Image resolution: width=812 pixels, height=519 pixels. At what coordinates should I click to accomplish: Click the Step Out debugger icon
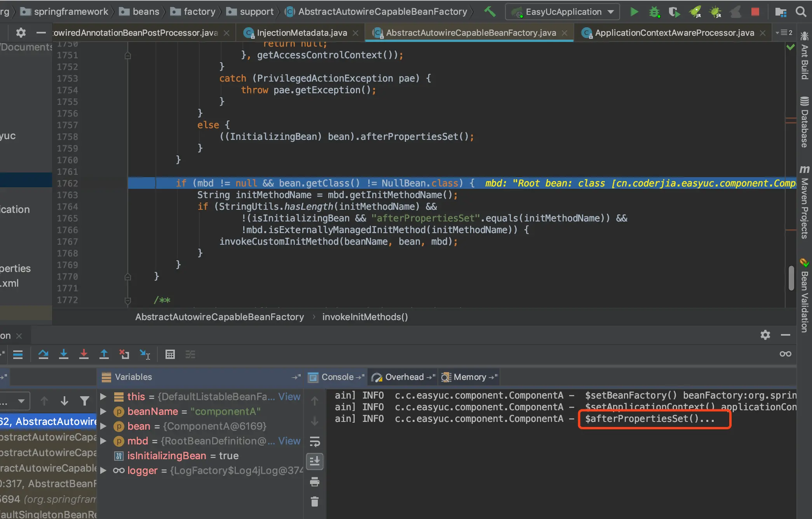(104, 354)
